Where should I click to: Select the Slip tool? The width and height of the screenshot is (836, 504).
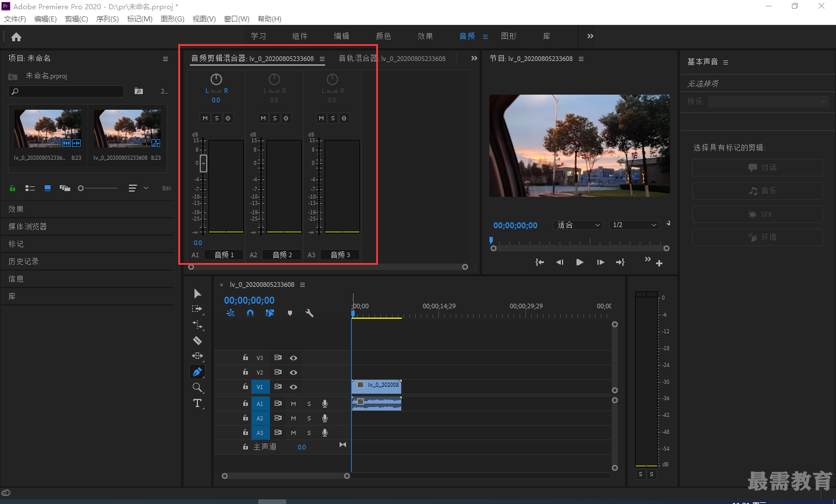197,356
